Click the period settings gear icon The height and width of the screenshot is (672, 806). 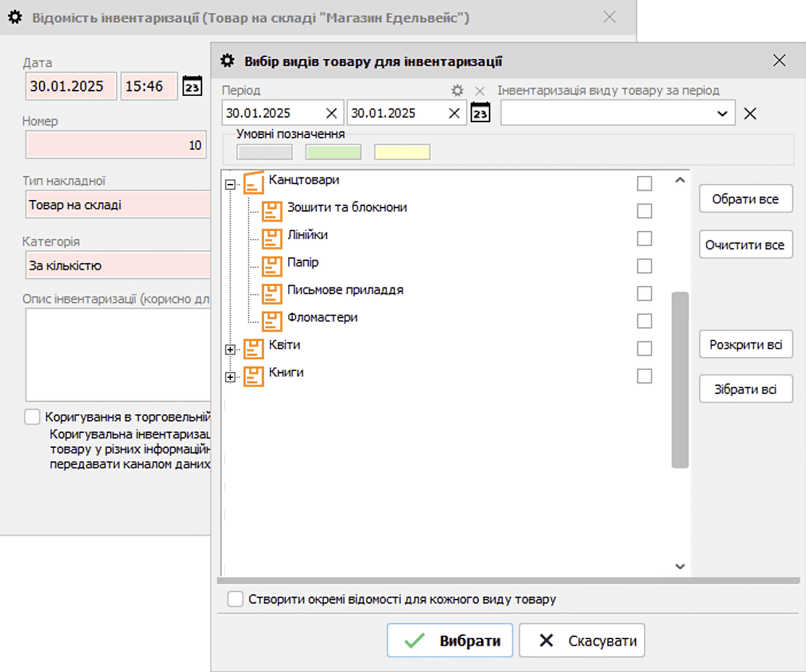coord(457,91)
